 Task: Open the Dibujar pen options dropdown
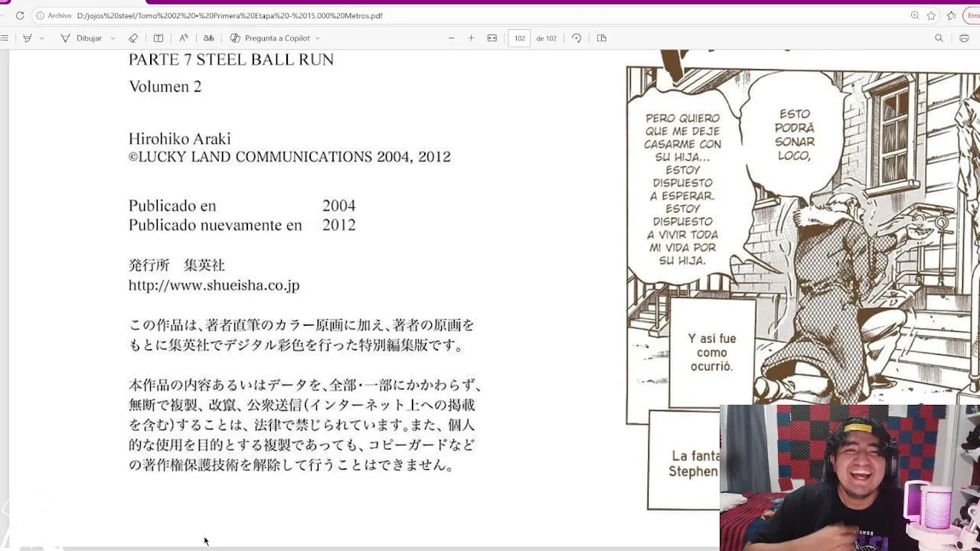click(113, 38)
